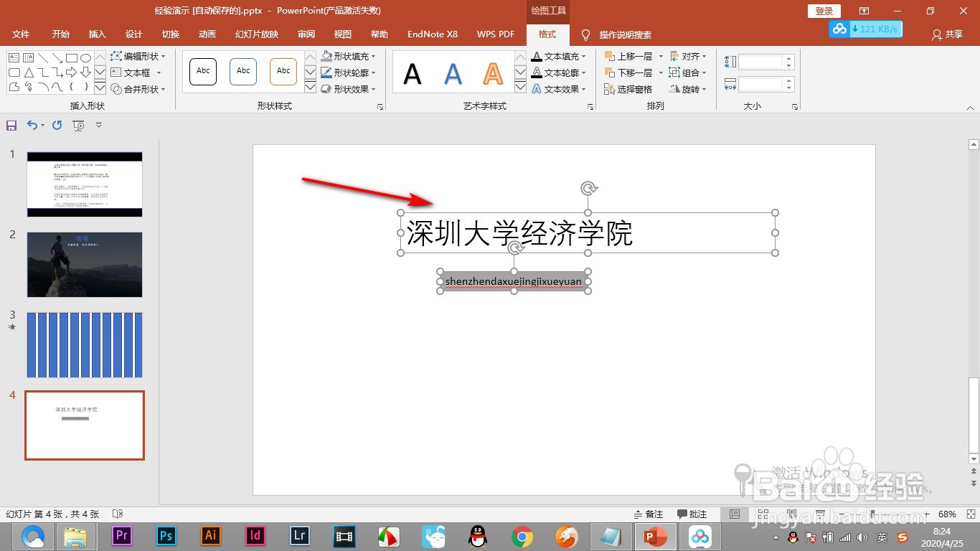Toggle 批注 comments pane in status bar

(x=692, y=514)
